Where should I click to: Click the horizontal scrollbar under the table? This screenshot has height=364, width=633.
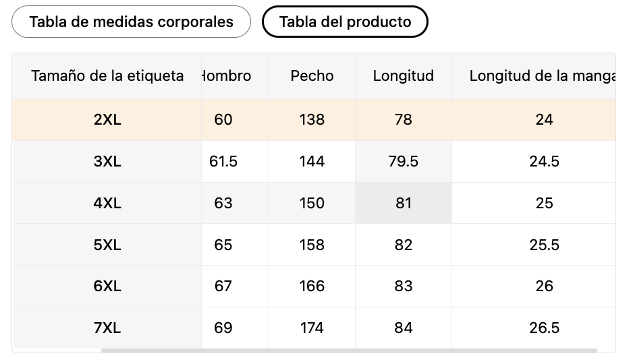click(x=349, y=351)
